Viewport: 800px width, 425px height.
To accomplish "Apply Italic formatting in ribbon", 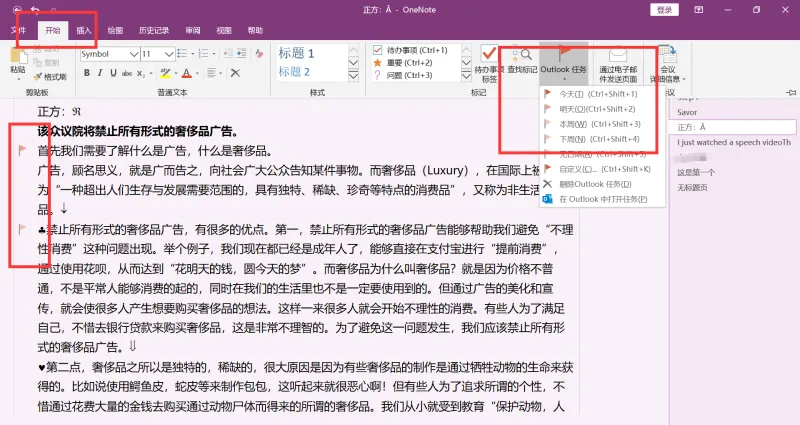I will [x=100, y=73].
